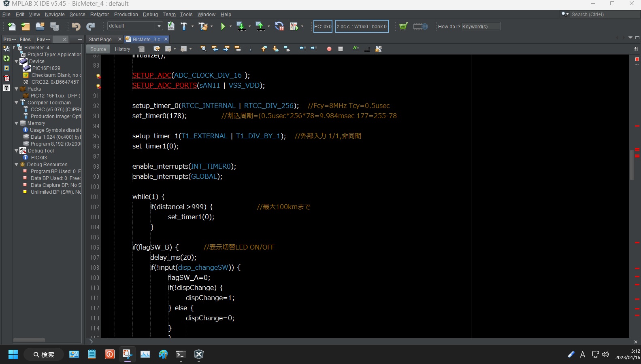Start macro recording red circle icon

(x=329, y=49)
